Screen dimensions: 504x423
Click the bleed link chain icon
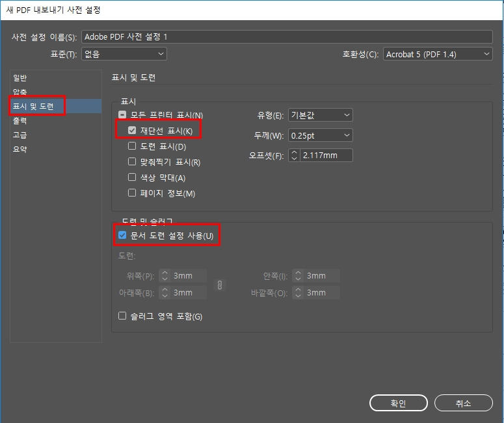(220, 285)
